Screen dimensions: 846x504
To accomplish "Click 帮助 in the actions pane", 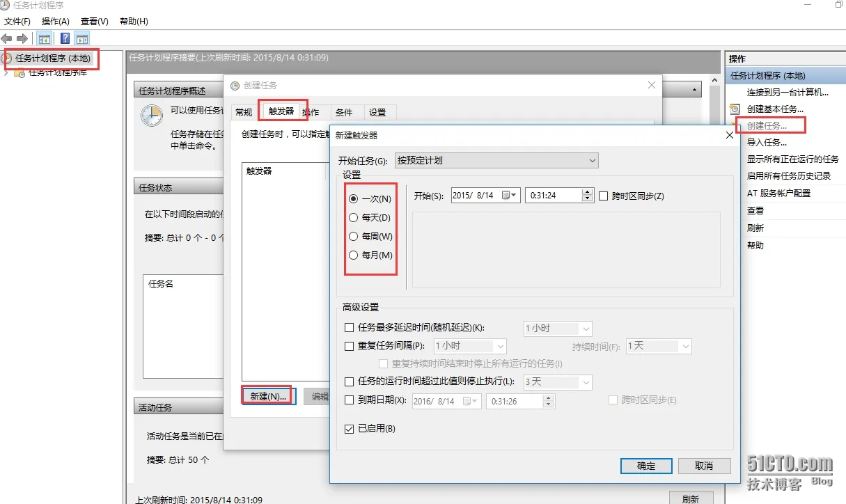I will pos(755,245).
